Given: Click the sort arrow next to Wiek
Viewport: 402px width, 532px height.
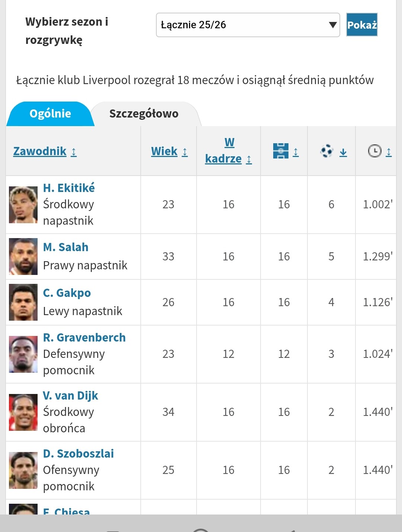Looking at the screenshot, I should 185,152.
